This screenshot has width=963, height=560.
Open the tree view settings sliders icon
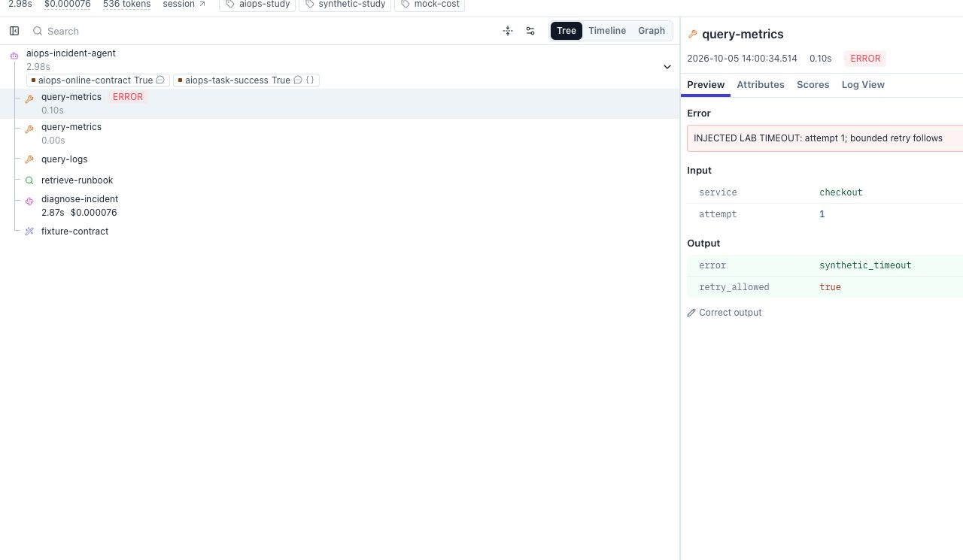tap(530, 31)
